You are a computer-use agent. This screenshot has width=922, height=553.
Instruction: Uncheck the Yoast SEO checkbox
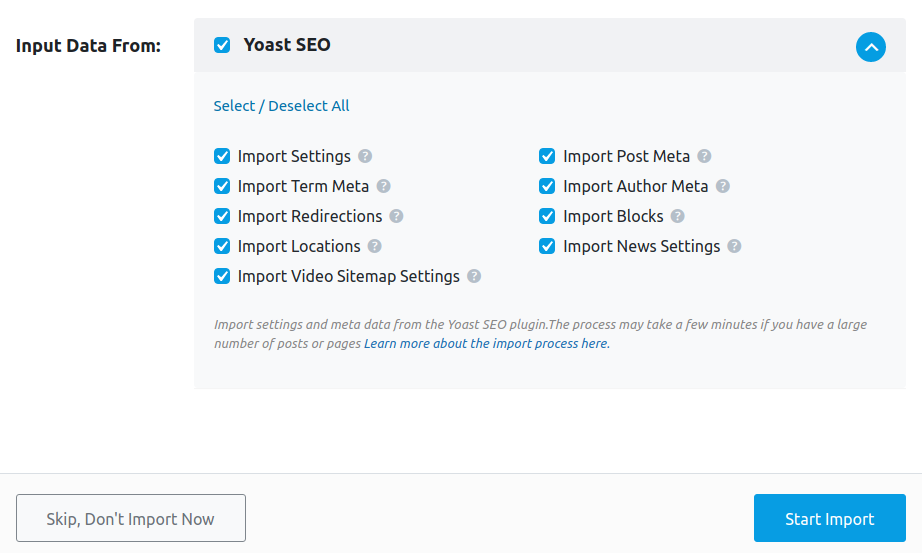(x=222, y=45)
